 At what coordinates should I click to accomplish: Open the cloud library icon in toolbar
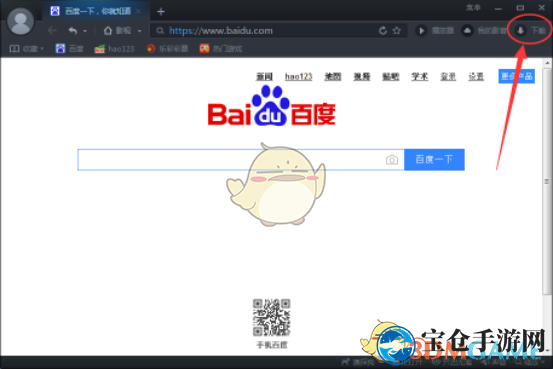pos(467,31)
